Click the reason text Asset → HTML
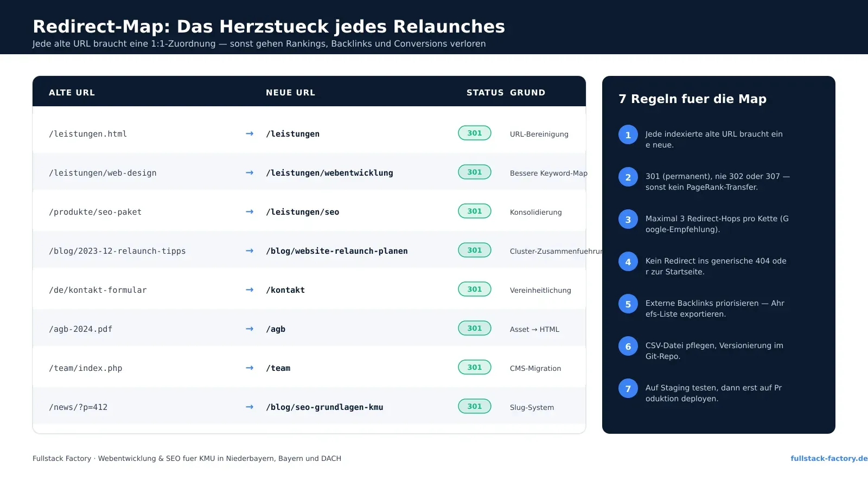The image size is (868, 488). (534, 329)
